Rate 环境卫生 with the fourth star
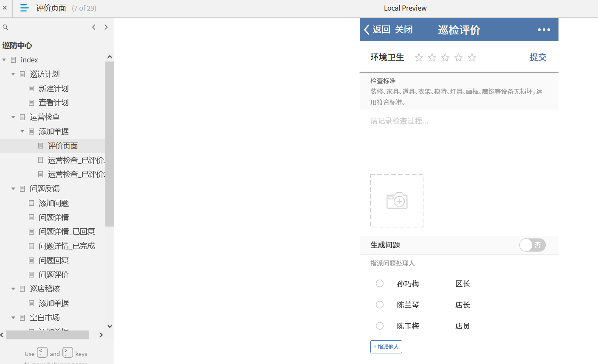Screen dimensions: 598x364 coord(458,58)
